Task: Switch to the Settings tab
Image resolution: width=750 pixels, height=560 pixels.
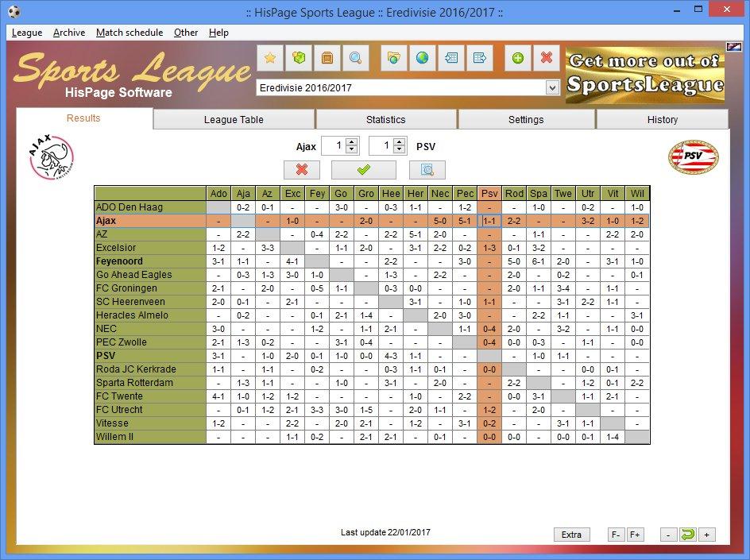Action: point(526,120)
